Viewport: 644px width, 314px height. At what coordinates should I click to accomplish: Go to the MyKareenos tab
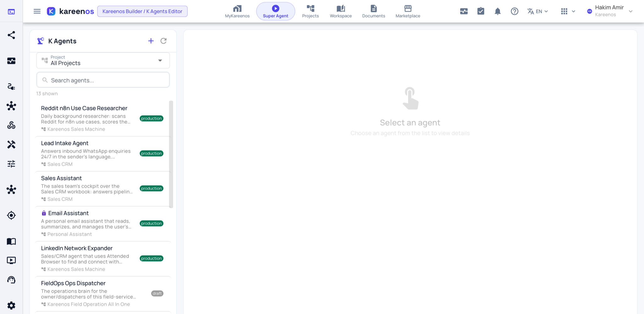pyautogui.click(x=237, y=11)
